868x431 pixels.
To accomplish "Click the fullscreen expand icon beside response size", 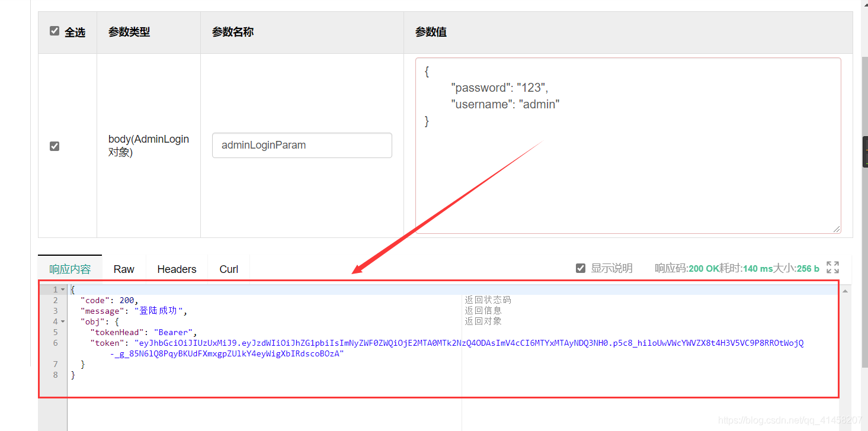I will click(x=832, y=268).
